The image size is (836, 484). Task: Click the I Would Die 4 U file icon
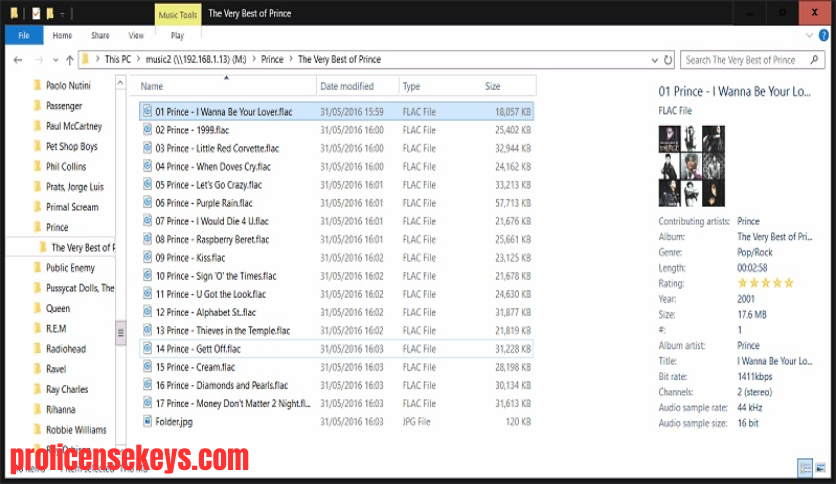(147, 221)
